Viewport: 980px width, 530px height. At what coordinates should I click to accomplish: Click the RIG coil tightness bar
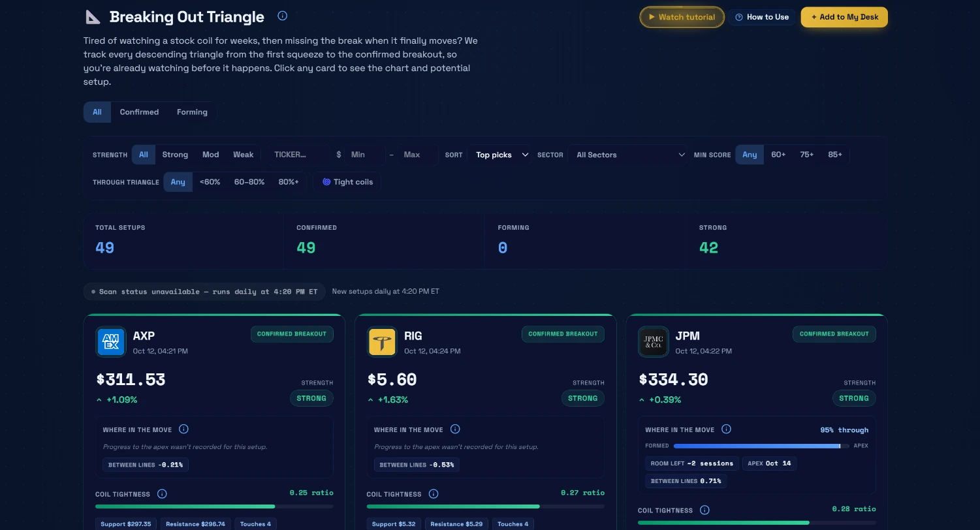click(x=486, y=507)
